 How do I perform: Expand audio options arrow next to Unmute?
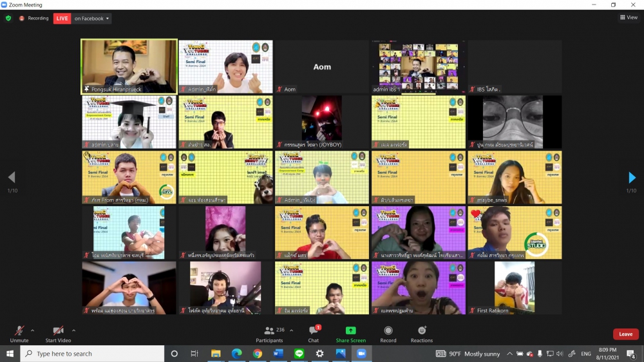(x=33, y=330)
